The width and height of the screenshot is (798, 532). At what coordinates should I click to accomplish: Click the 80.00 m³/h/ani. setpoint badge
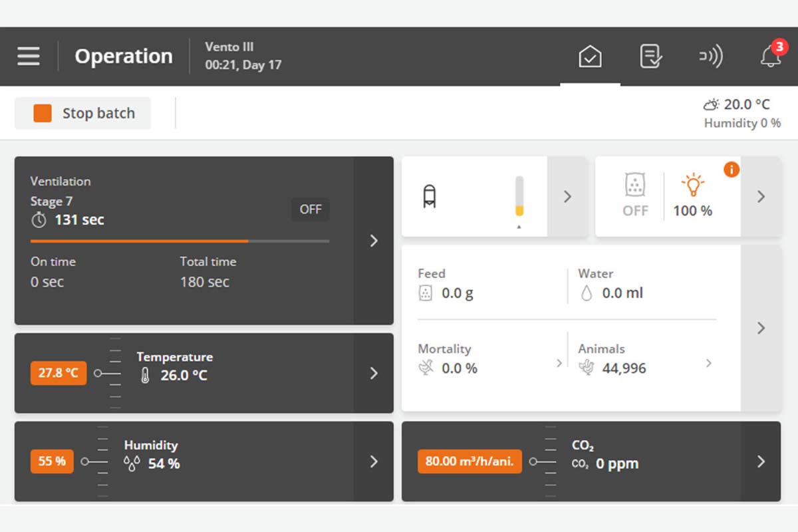(469, 462)
